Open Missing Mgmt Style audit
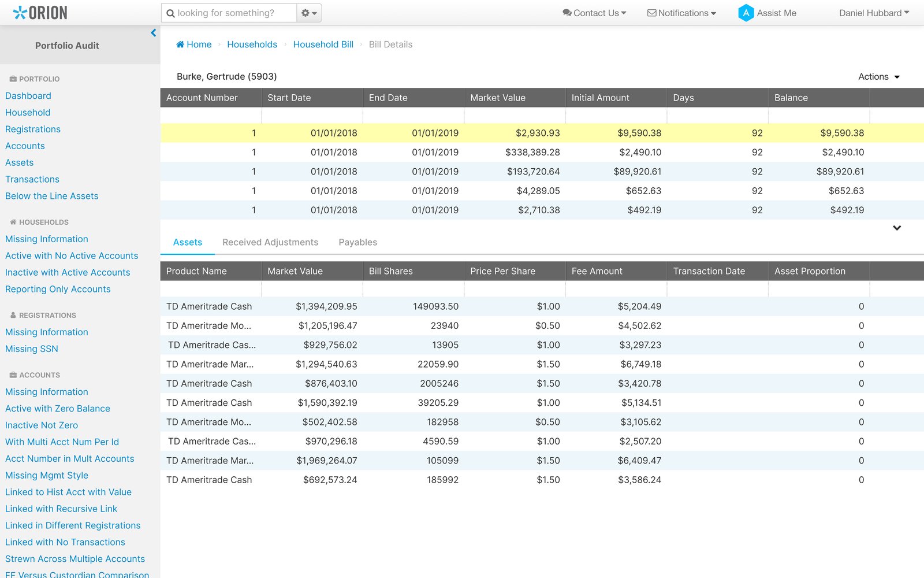Viewport: 924px width, 578px height. pos(47,476)
